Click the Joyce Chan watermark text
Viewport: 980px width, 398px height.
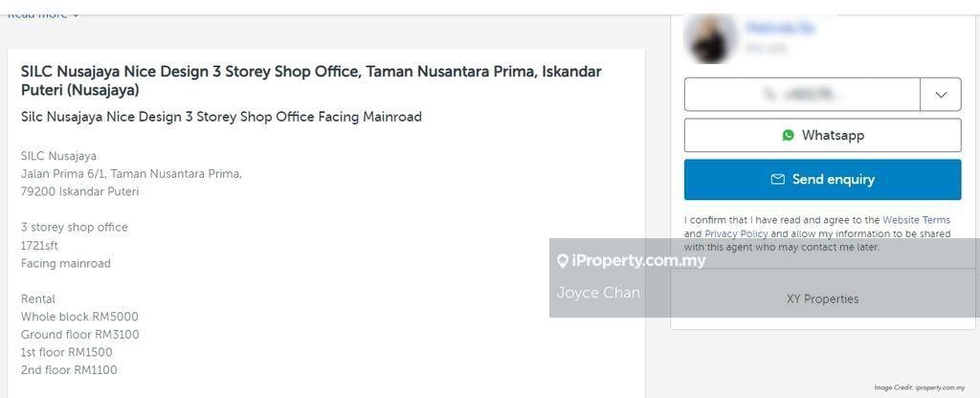click(598, 293)
